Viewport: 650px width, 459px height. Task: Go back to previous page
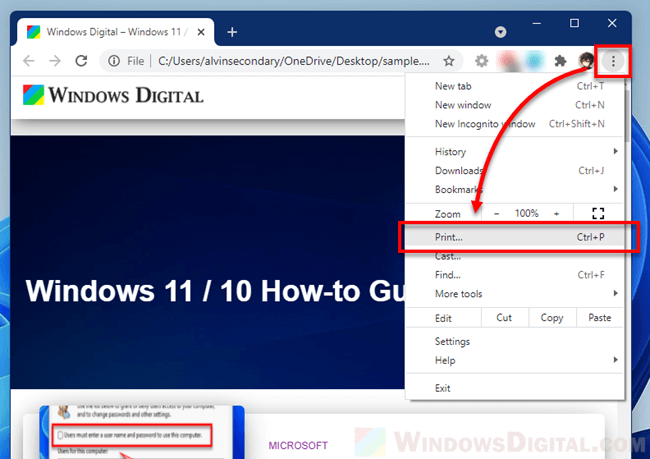29,61
